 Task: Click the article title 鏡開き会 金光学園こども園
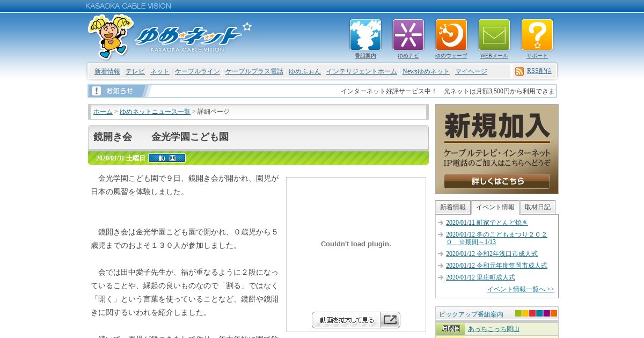point(161,137)
